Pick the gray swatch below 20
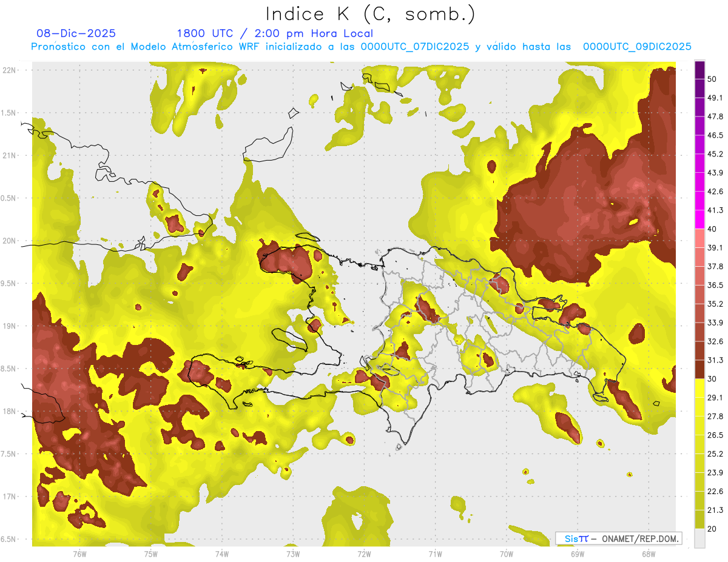Screen dimensions: 728x562 699,538
